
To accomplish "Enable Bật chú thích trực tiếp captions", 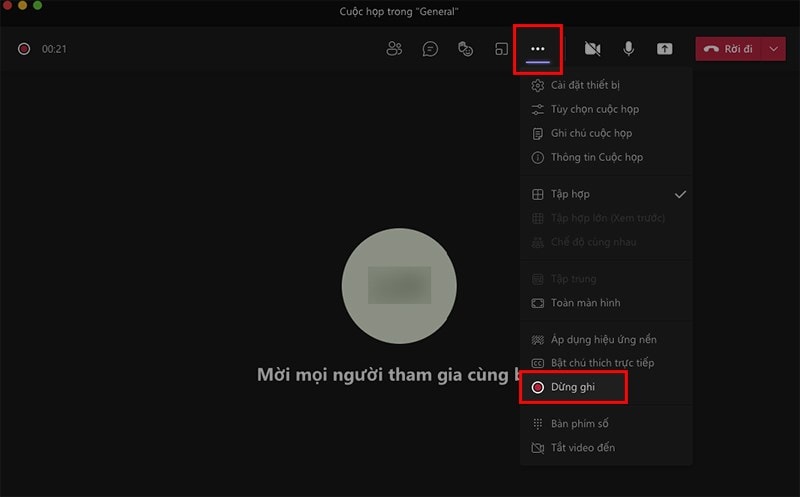I will 606,363.
